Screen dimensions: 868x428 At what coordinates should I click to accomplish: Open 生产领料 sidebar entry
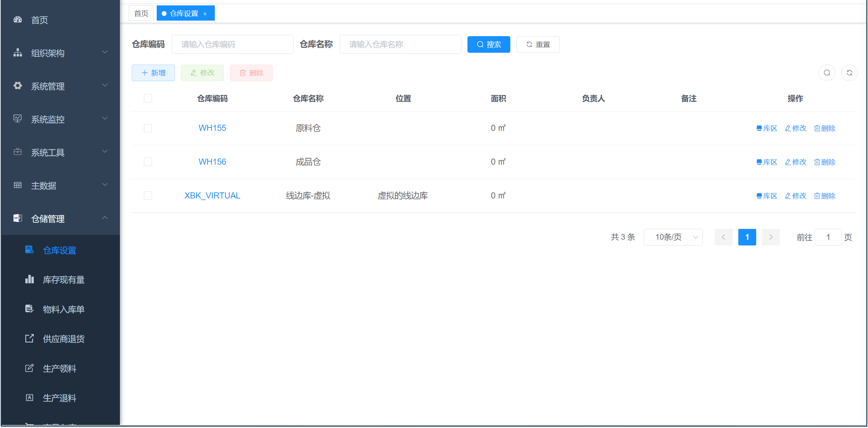[59, 368]
